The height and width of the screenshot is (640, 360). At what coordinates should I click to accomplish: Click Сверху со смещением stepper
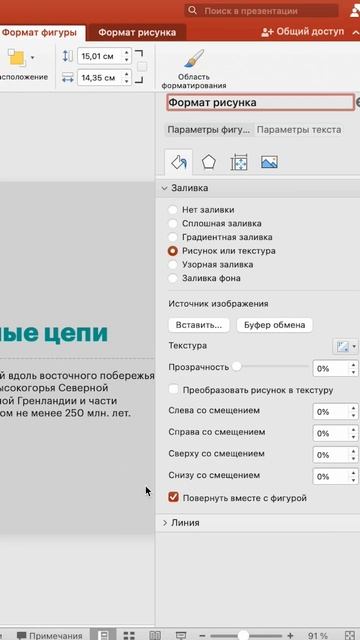pos(353,455)
